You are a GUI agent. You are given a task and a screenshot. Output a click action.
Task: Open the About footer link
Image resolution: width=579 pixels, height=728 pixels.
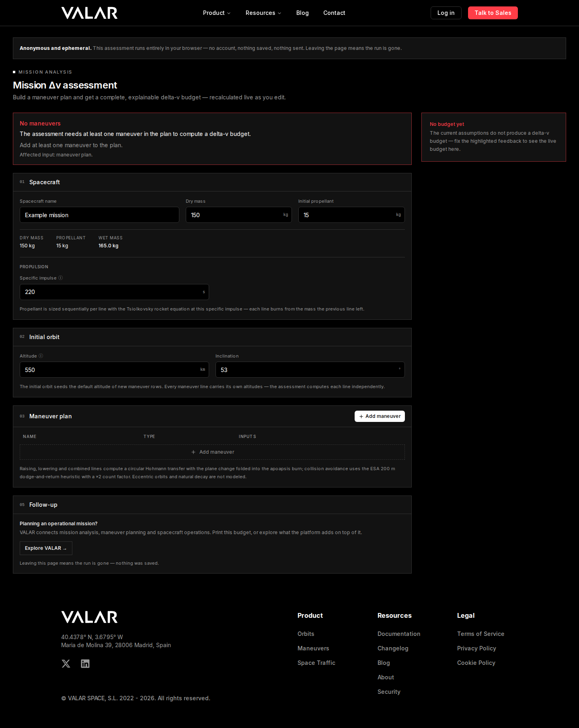(x=386, y=677)
